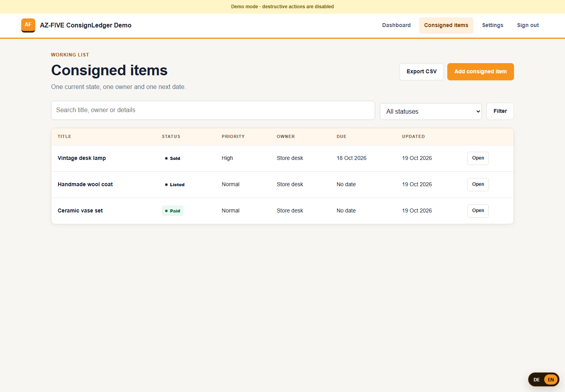Click the Handmade wool coat title

tap(85, 184)
